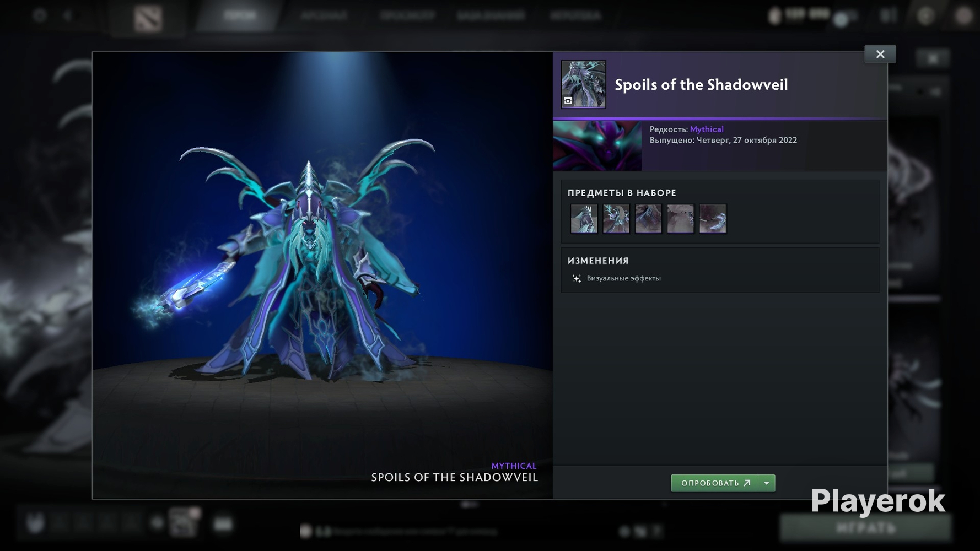Open the blurred Dota 2 logo home button
The height and width of the screenshot is (551, 980).
click(147, 17)
